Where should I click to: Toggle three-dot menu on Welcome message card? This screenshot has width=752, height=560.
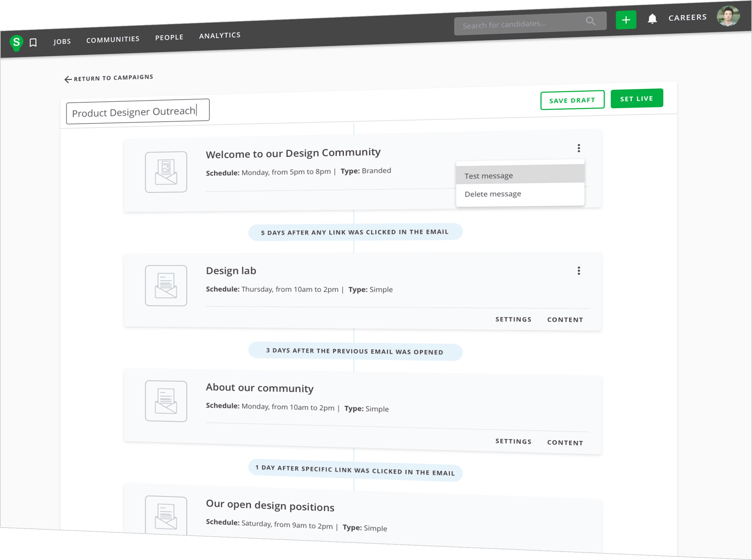[x=579, y=148]
